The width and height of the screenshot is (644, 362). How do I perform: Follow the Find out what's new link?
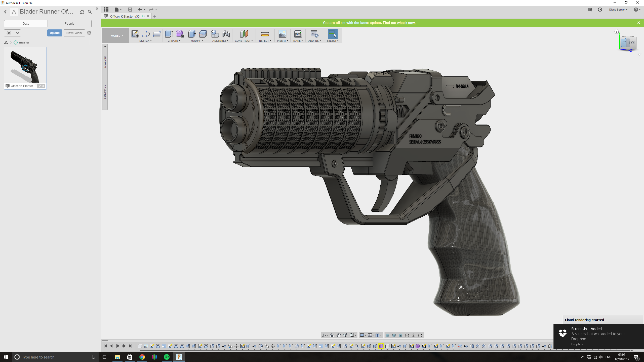pos(399,23)
